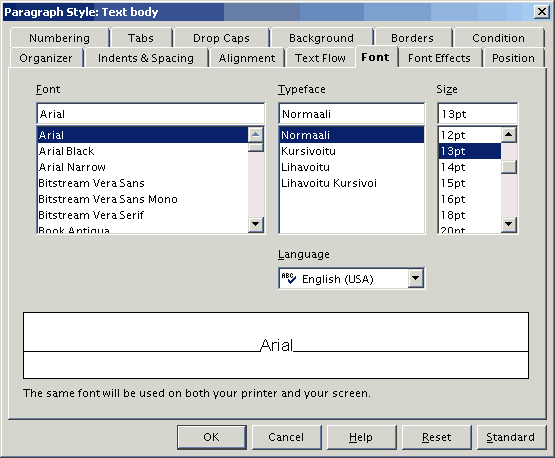The height and width of the screenshot is (458, 555).
Task: Open the Borders tab
Action: 412,38
